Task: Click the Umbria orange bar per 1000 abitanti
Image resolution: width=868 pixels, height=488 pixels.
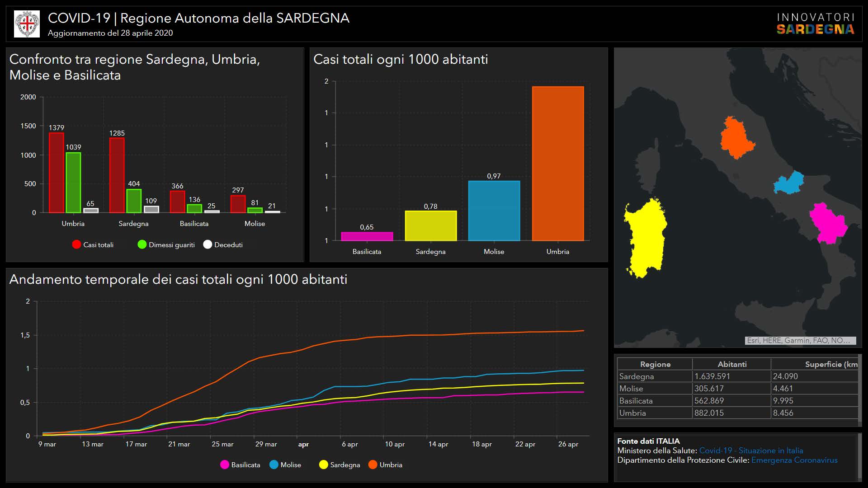Action: pos(557,163)
